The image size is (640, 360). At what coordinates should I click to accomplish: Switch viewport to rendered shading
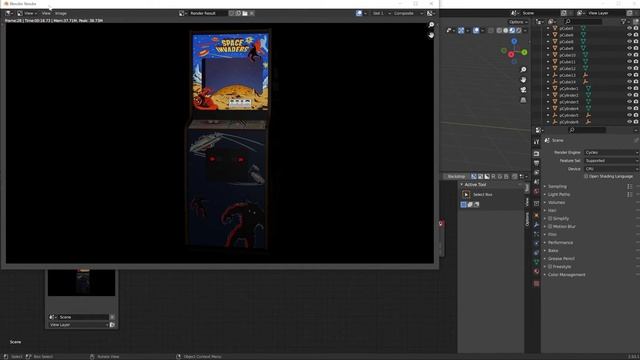(519, 31)
